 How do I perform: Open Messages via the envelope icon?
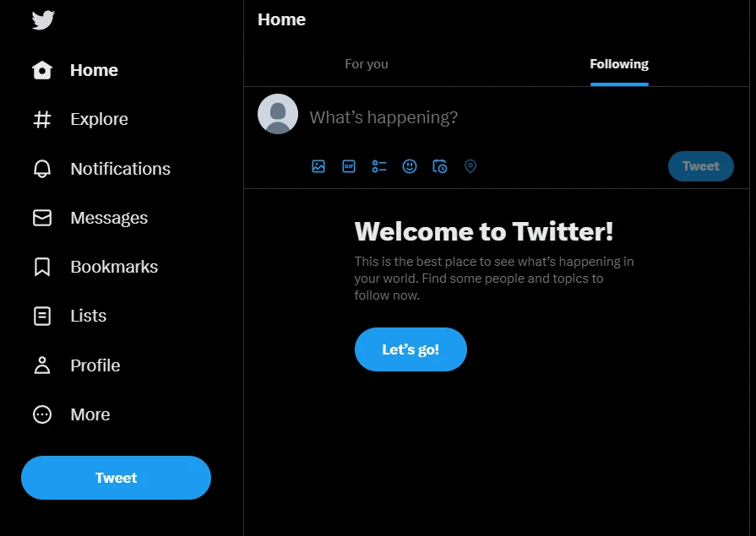coord(42,218)
